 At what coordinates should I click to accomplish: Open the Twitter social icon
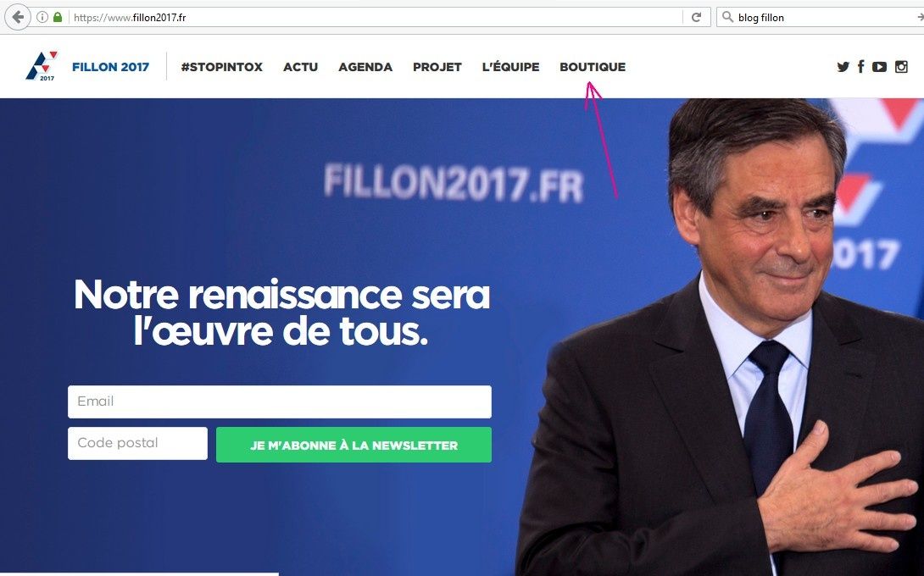coord(843,67)
